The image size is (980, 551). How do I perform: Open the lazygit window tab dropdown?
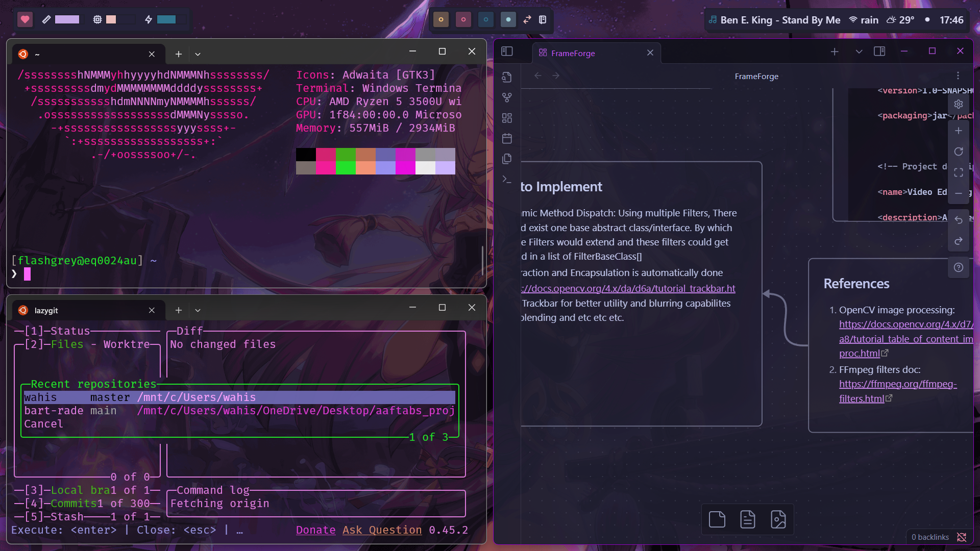coord(198,310)
